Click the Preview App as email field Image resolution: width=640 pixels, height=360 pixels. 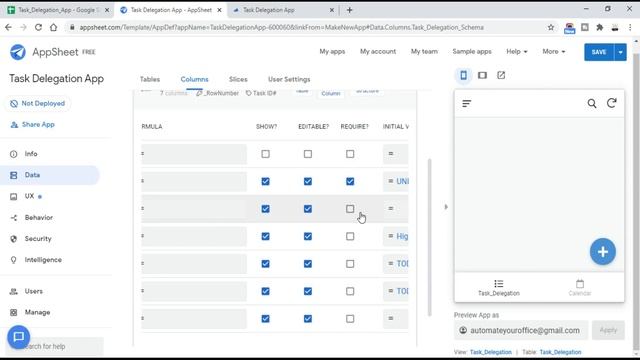[521, 330]
